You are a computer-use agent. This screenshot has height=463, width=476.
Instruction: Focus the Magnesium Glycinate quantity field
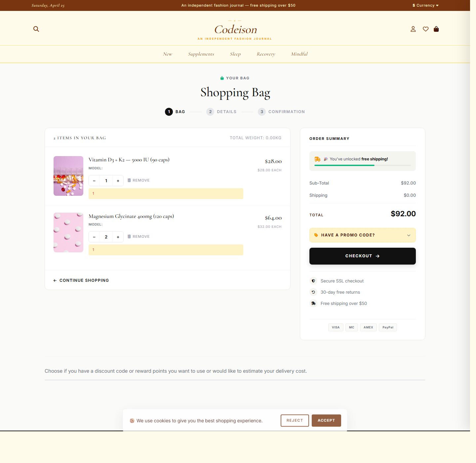point(106,237)
